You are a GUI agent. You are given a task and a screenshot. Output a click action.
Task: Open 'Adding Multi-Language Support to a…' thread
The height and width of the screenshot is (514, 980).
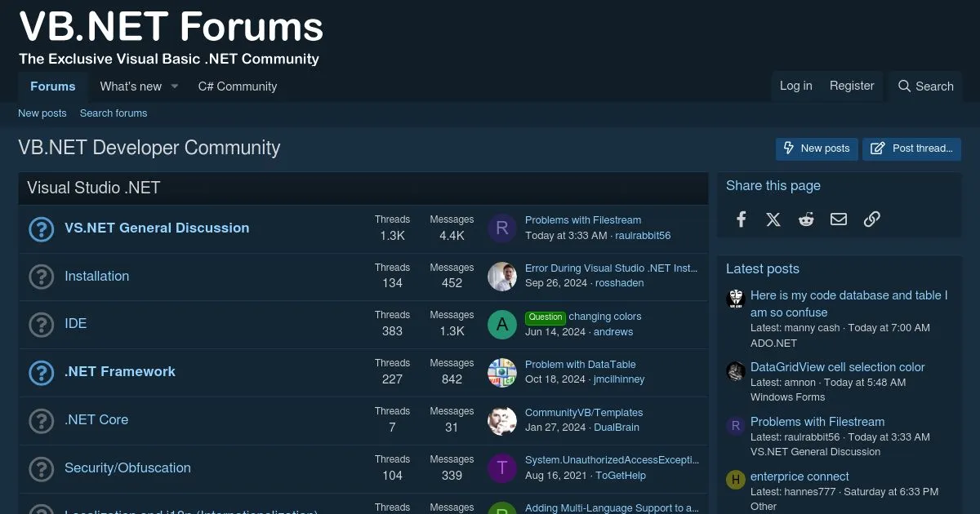pos(612,508)
